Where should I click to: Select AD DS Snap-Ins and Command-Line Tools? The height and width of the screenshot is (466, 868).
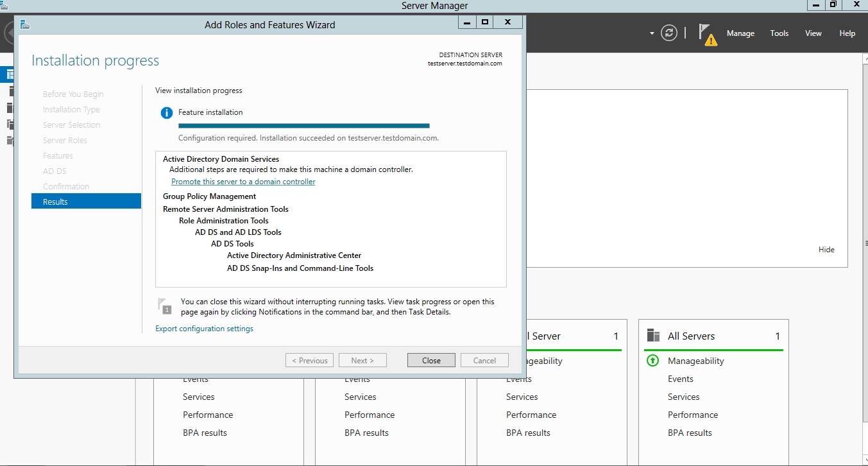click(x=300, y=268)
